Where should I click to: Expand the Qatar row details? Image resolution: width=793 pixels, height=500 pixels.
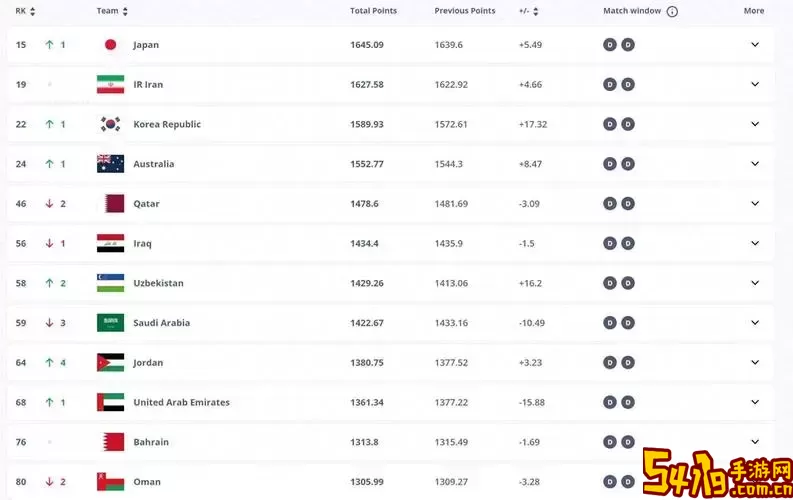click(x=755, y=203)
